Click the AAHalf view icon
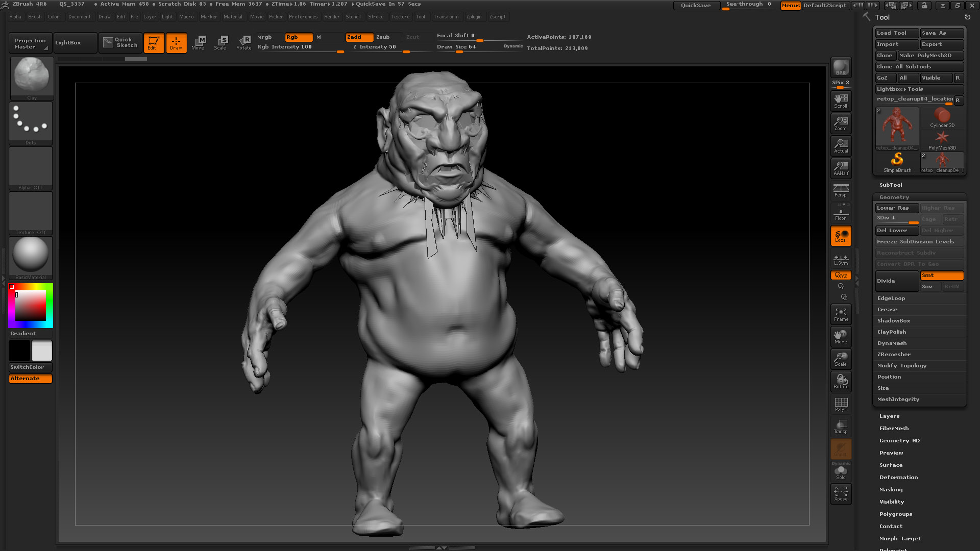 tap(841, 168)
